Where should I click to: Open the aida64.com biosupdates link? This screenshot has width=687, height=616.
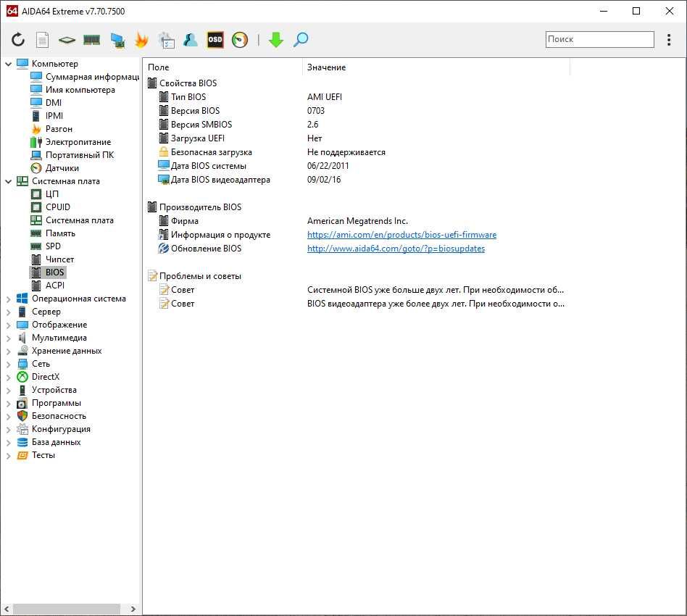pyautogui.click(x=396, y=249)
